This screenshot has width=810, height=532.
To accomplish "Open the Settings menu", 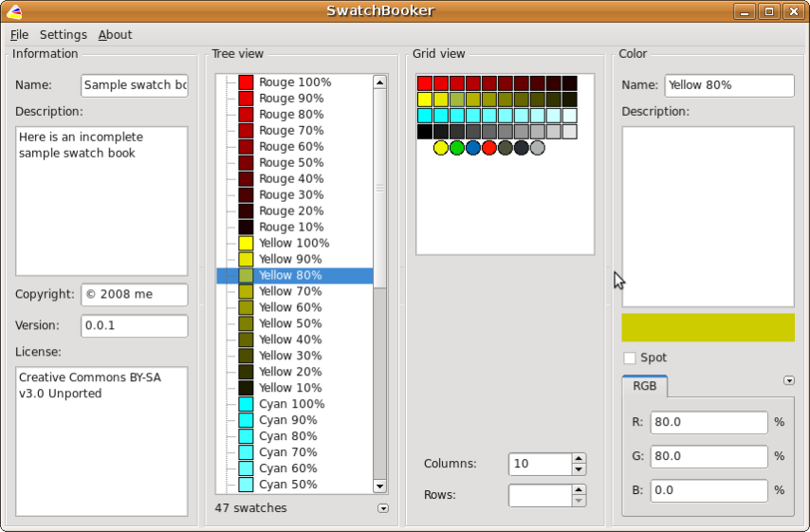I will [x=63, y=35].
